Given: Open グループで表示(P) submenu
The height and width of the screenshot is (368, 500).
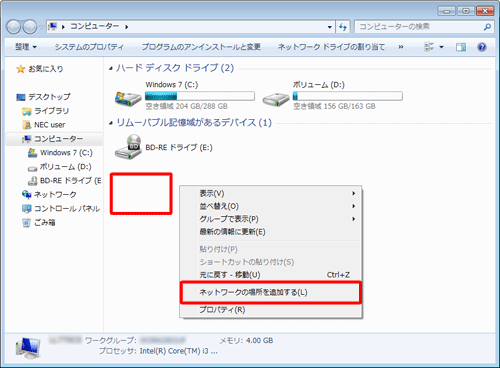Looking at the screenshot, I should pos(271,219).
